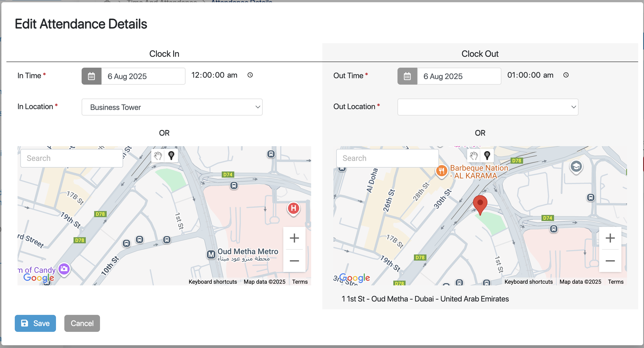Click the clock icon beside In Time
Image resolution: width=644 pixels, height=348 pixels.
pos(250,75)
